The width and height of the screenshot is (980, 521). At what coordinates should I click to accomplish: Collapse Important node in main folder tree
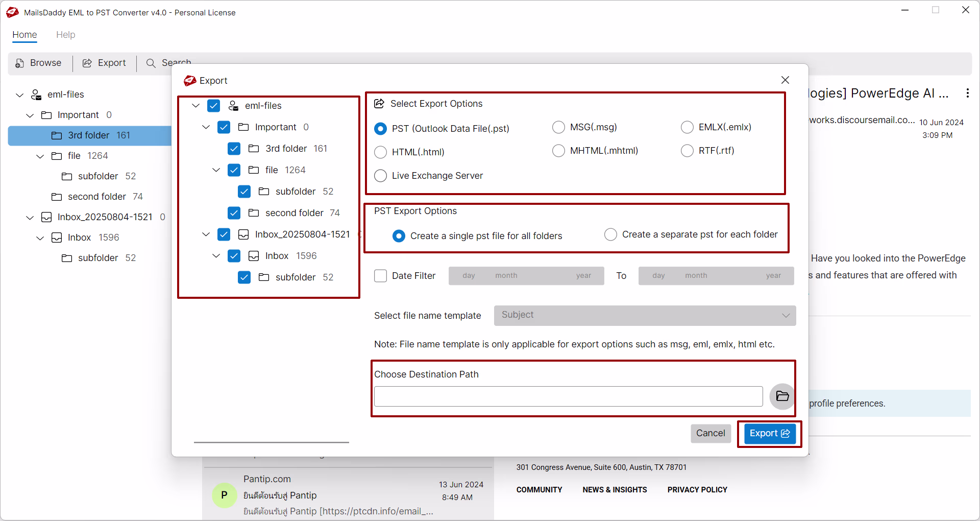point(30,115)
